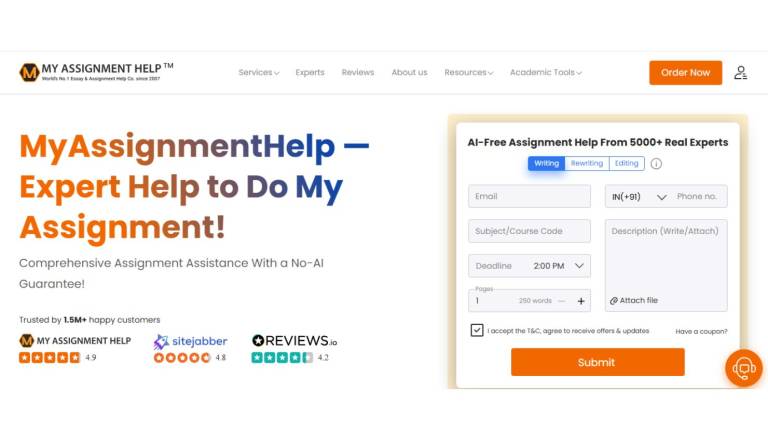Click the info icon beside Editing tab
The height and width of the screenshot is (440, 768).
pyautogui.click(x=656, y=164)
